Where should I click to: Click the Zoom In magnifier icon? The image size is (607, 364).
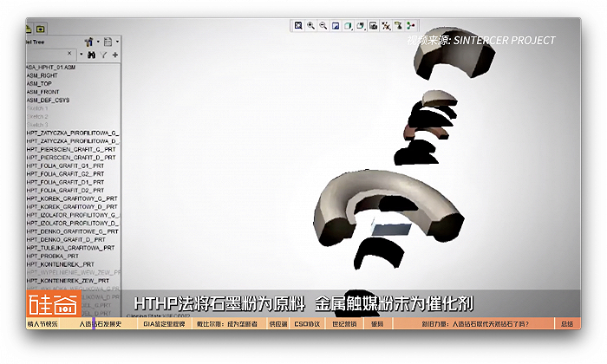tap(310, 26)
